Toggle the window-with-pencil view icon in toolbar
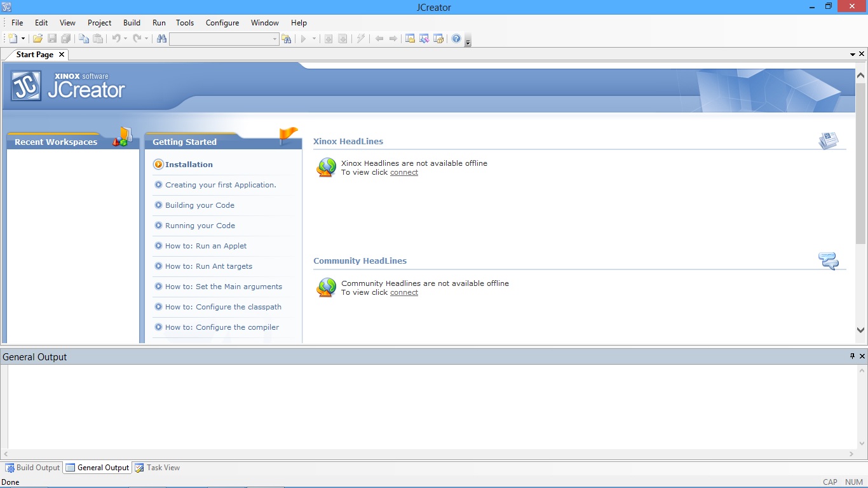The width and height of the screenshot is (868, 488). point(424,39)
